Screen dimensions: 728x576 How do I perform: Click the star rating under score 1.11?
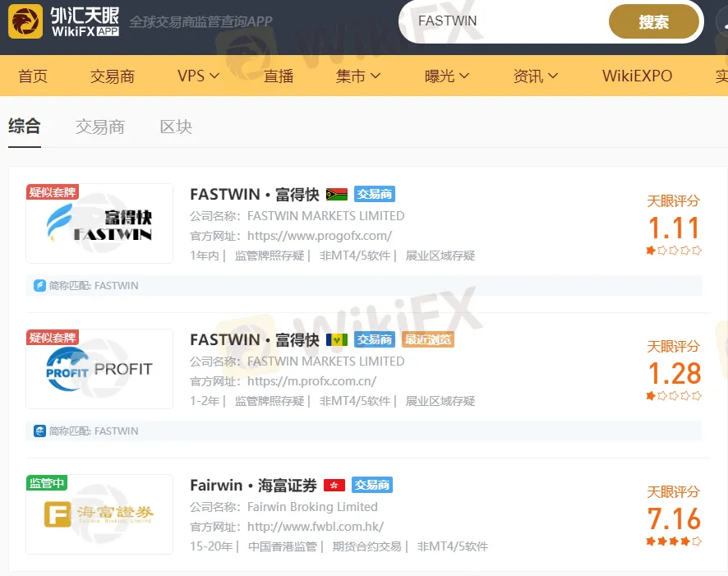674,251
